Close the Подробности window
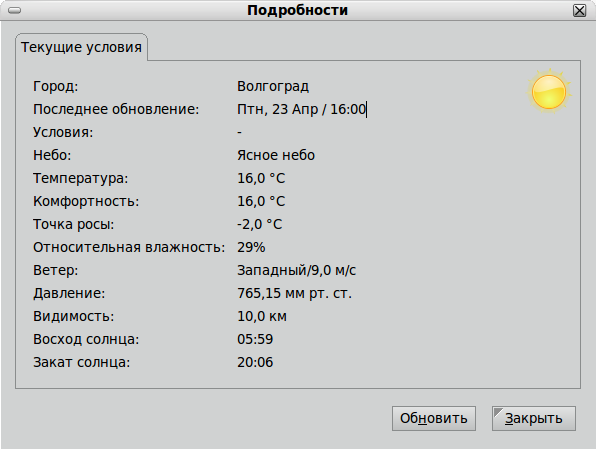This screenshot has height=449, width=596. (x=579, y=10)
